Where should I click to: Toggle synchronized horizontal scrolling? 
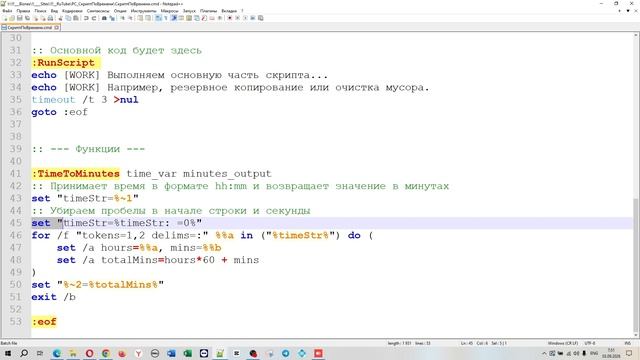[148, 18]
